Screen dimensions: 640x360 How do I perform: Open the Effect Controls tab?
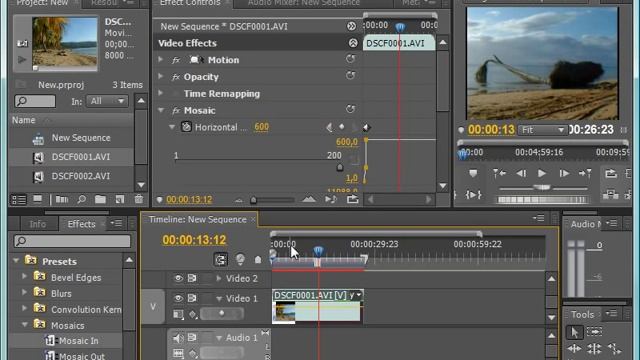(190, 3)
